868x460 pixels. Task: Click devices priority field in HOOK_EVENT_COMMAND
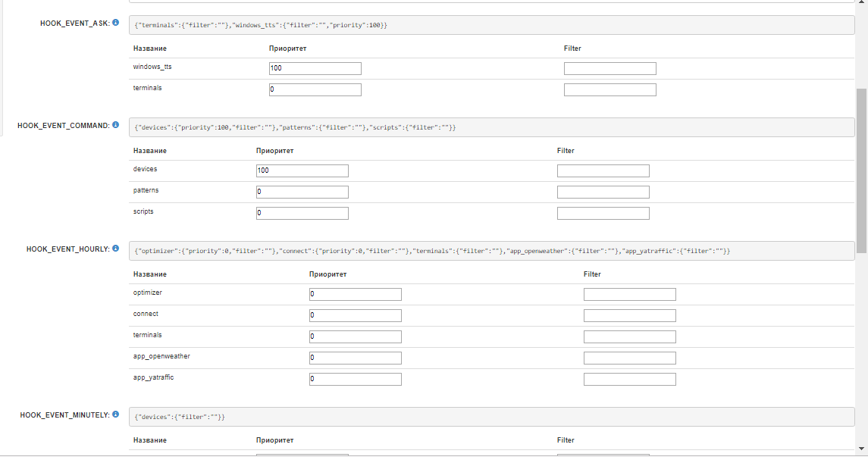pyautogui.click(x=302, y=171)
